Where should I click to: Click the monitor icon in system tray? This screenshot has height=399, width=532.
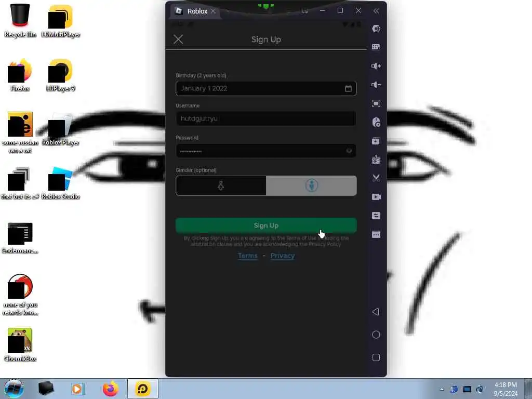pos(467,389)
